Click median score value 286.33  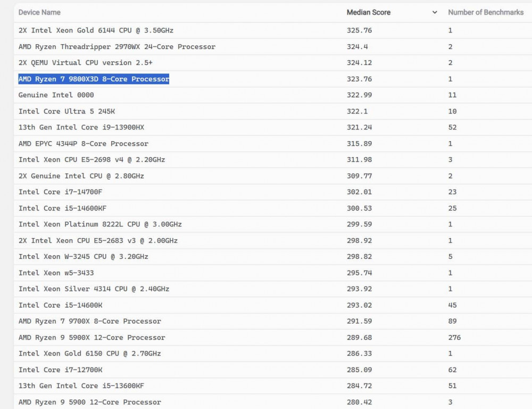pyautogui.click(x=359, y=353)
